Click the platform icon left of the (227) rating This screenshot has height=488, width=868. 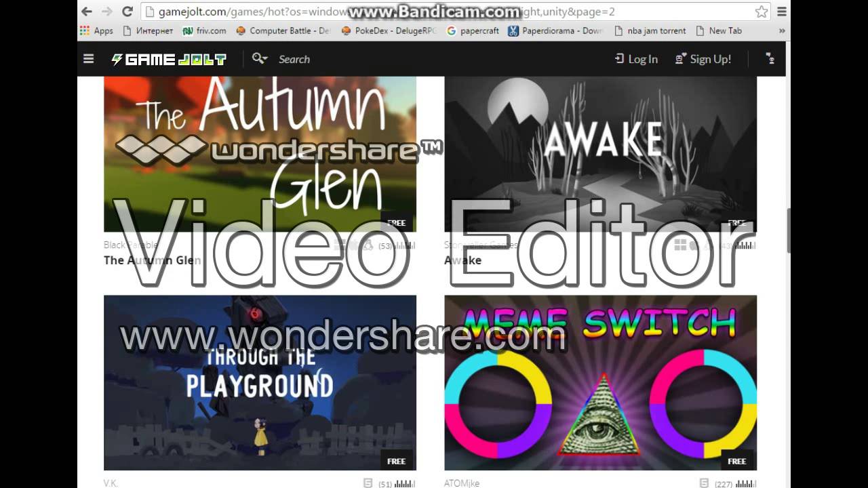point(705,483)
